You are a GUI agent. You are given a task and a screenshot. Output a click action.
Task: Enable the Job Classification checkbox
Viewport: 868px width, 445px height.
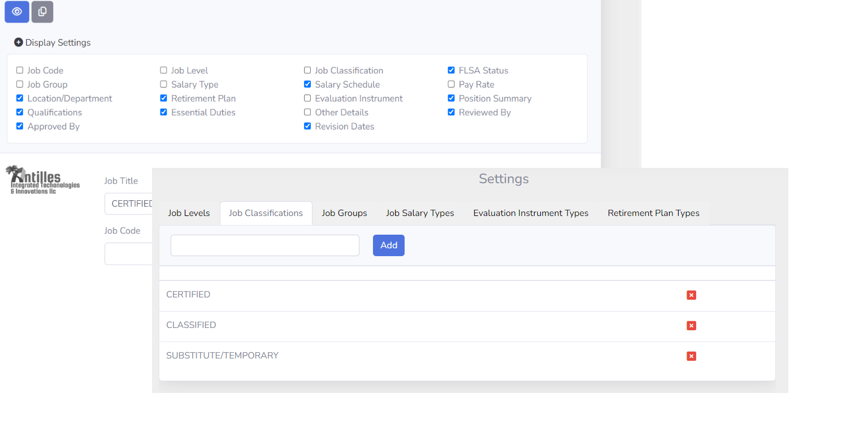pyautogui.click(x=307, y=70)
